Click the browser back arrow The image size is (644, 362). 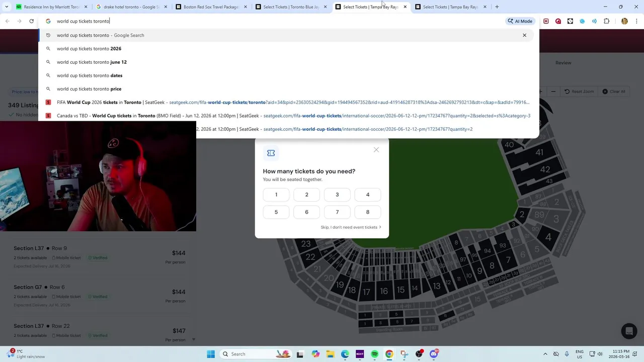pos(7,21)
